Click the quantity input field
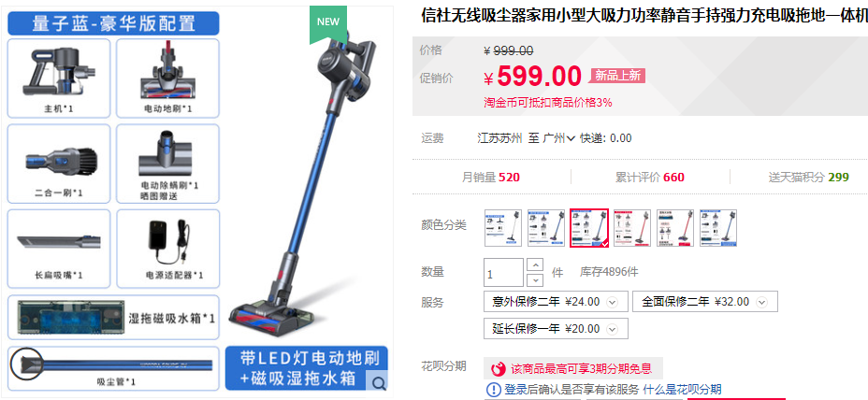This screenshot has height=400, width=868. coord(504,273)
